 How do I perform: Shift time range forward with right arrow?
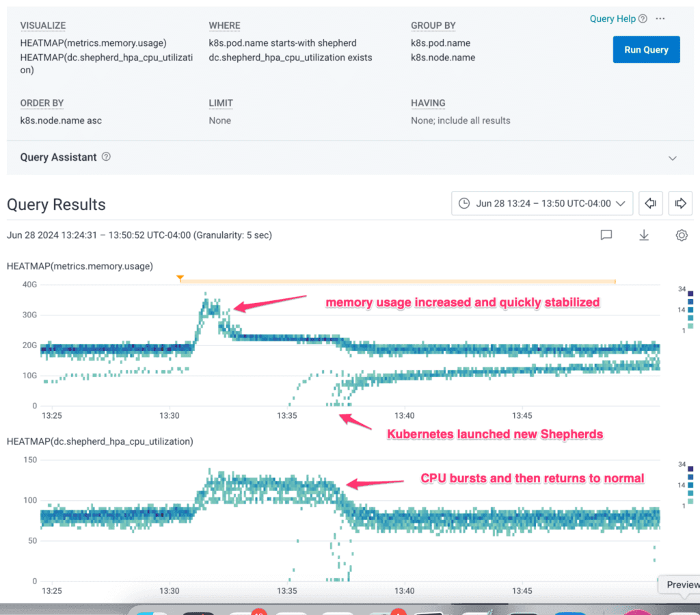pos(680,203)
